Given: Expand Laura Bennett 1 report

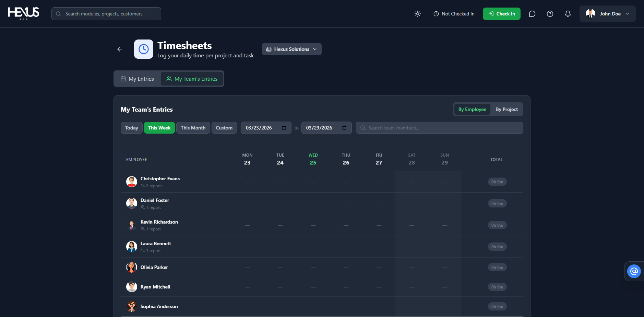Looking at the screenshot, I should click(x=151, y=251).
